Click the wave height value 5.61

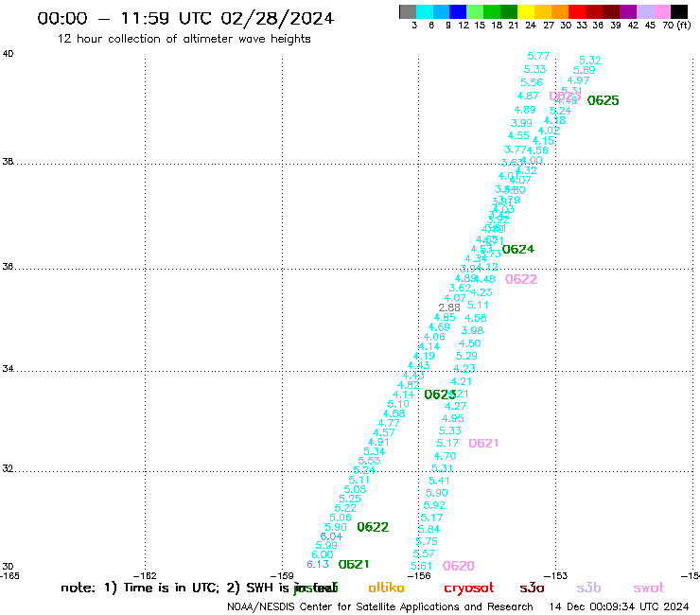421,567
